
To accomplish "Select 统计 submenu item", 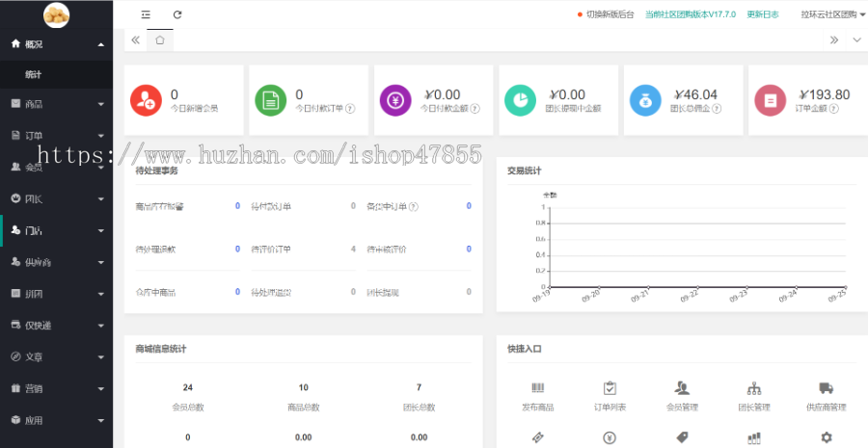I will 57,75.
